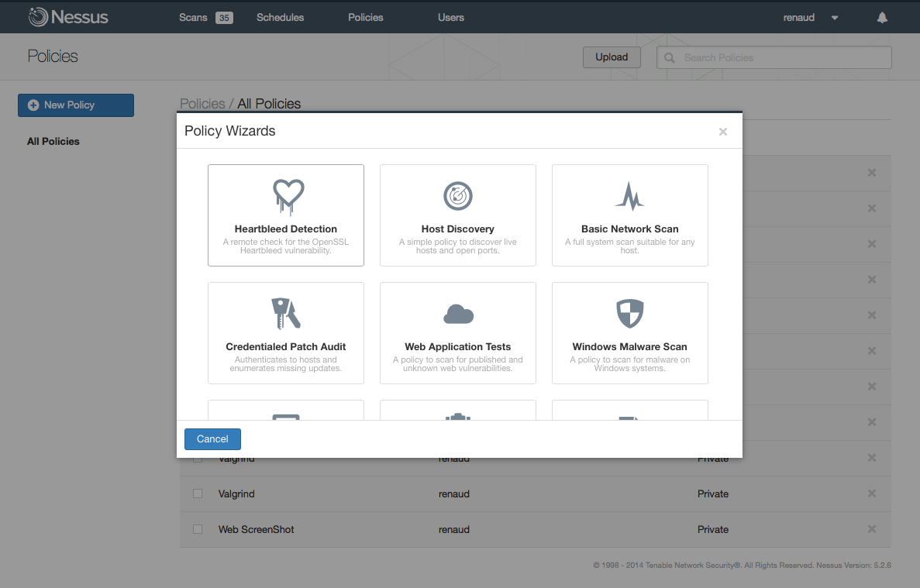Tick the Web ScreenShot policy checkbox
920x588 pixels.
[198, 529]
